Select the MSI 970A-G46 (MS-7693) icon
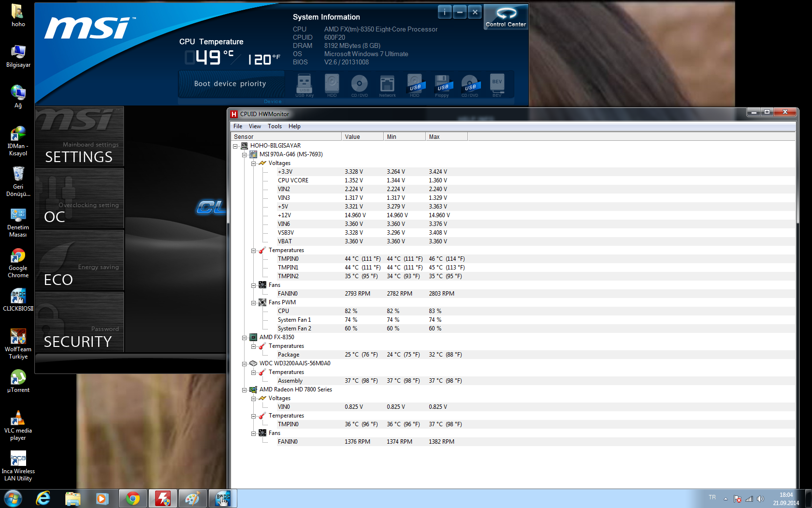The width and height of the screenshot is (812, 508). click(253, 154)
